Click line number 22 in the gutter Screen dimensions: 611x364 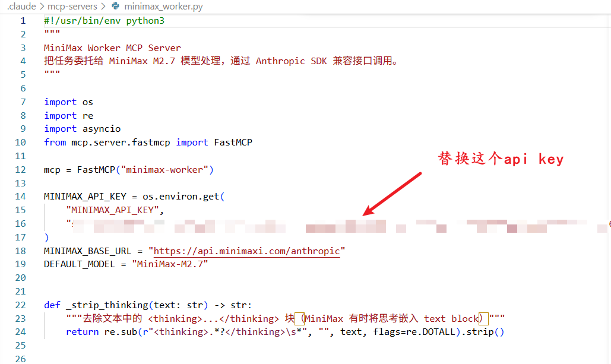click(20, 305)
